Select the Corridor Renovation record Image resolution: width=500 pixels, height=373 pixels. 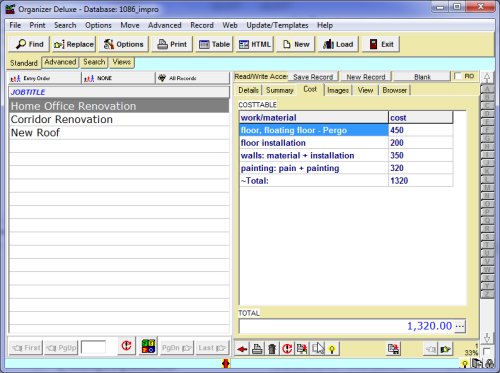point(119,119)
